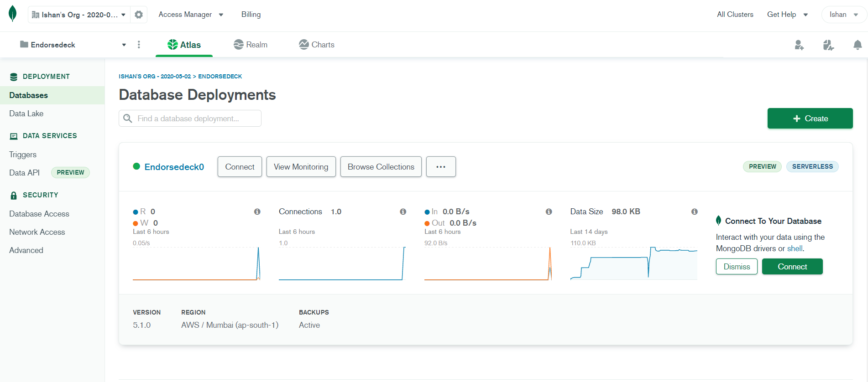Screen dimensions: 868x382
Task: Click the MongoDB leaf logo
Action: pyautogui.click(x=13, y=14)
